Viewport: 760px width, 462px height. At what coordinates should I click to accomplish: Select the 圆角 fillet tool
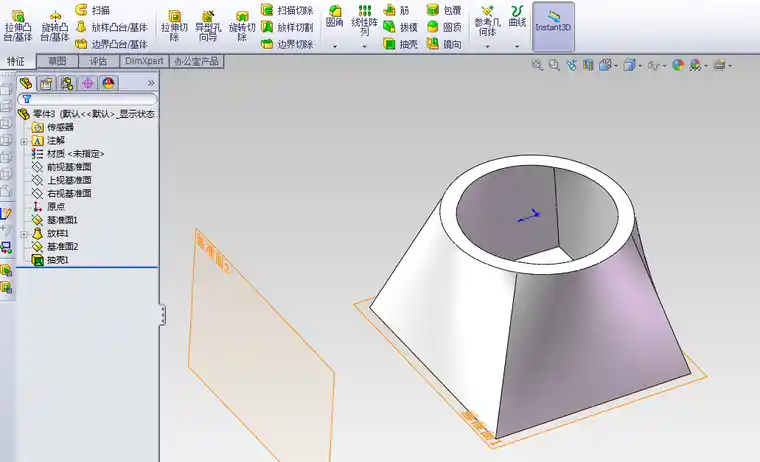(x=334, y=16)
